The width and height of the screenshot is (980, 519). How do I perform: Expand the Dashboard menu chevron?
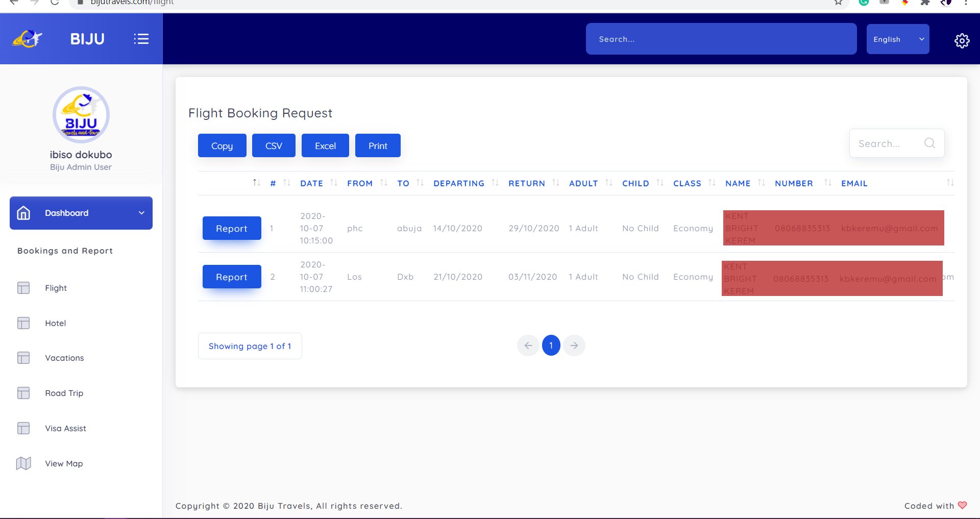141,213
